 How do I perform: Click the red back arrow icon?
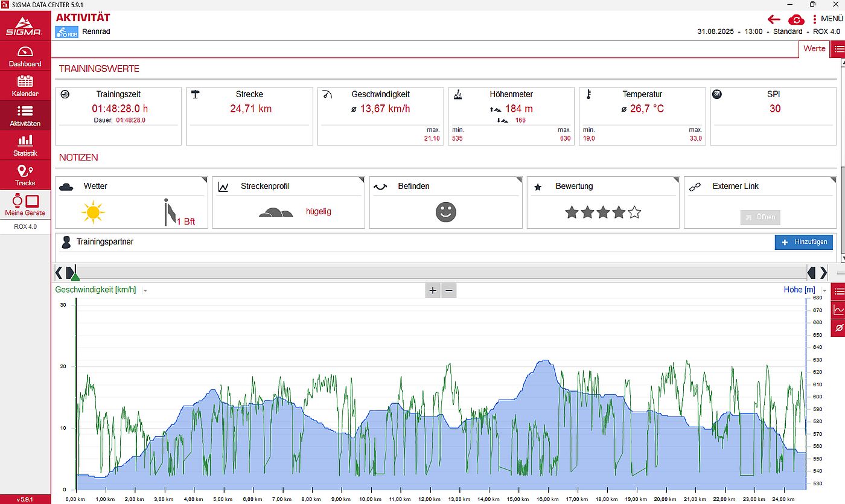[774, 19]
